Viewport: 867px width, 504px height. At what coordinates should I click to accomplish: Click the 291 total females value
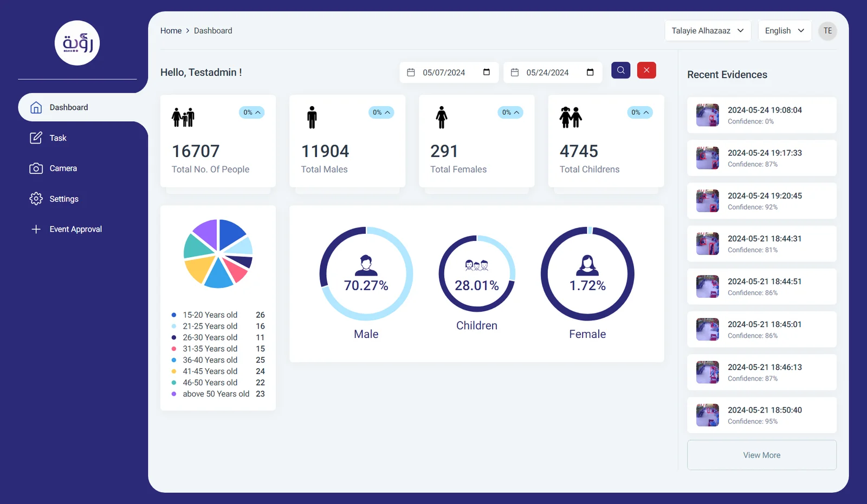[444, 151]
